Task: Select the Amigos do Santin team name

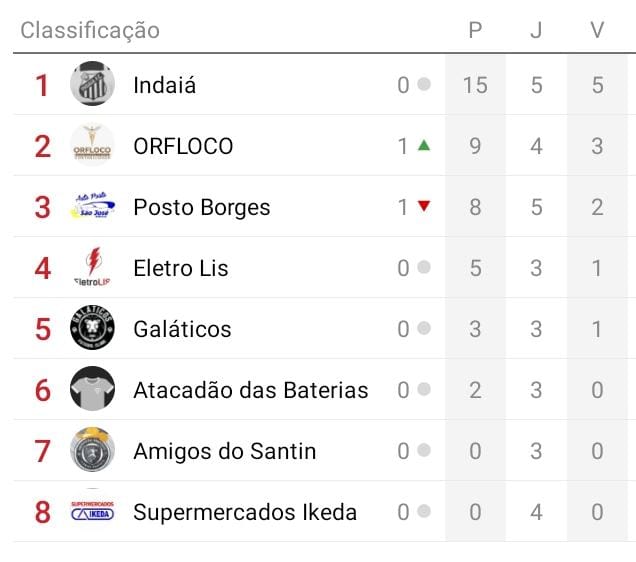Action: pos(224,451)
